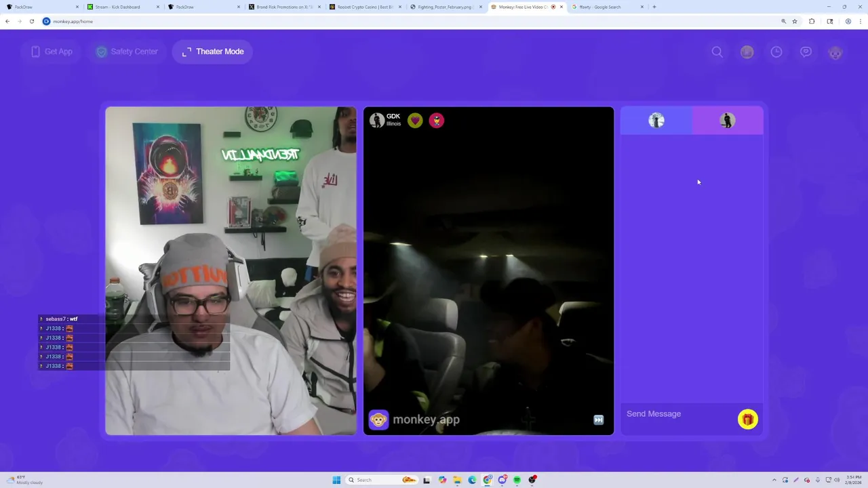
Task: Skip to next match with fast-forward icon
Action: [598, 420]
